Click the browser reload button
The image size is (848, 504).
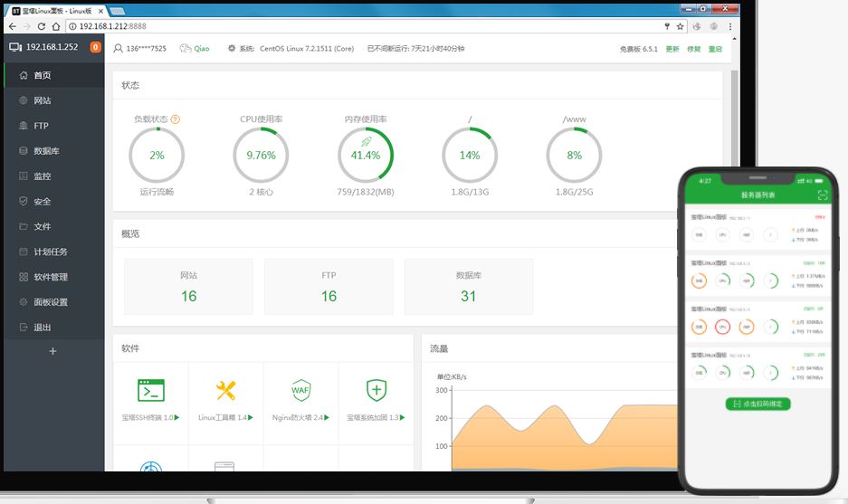pyautogui.click(x=41, y=26)
